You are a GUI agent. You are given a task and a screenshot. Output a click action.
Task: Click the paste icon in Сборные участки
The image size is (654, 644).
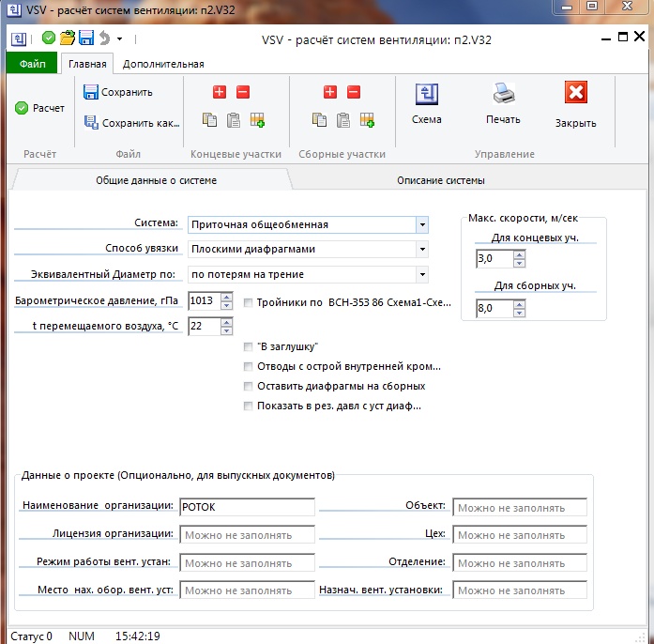point(343,120)
